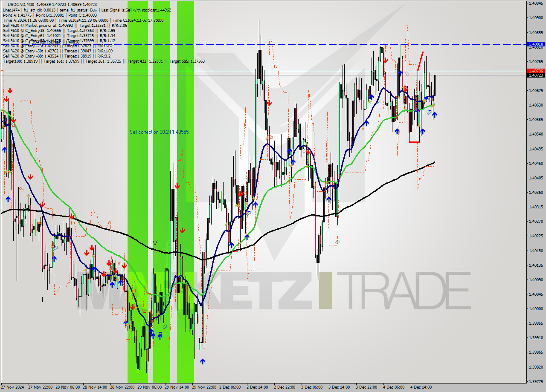Click the 1.40045 price axis label

click(x=536, y=294)
